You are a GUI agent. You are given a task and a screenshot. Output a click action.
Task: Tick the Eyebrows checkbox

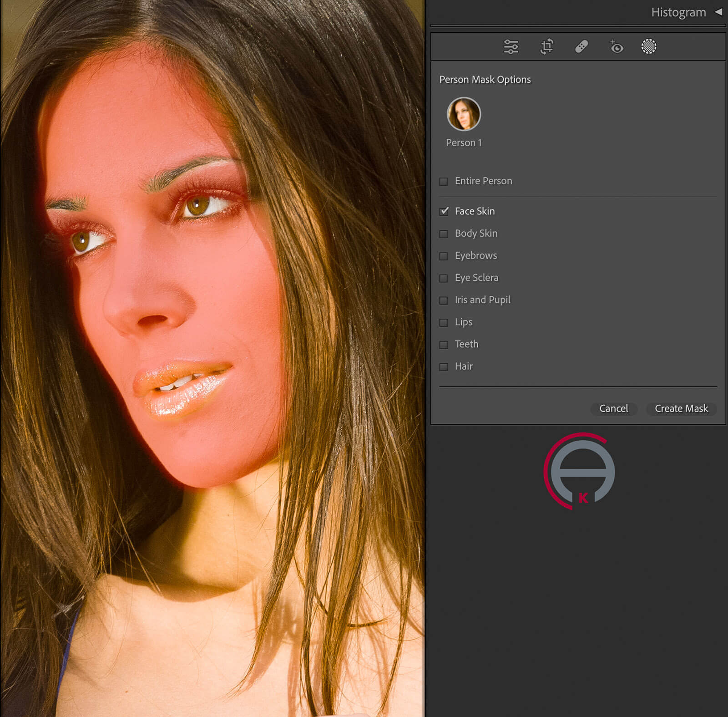tap(444, 256)
